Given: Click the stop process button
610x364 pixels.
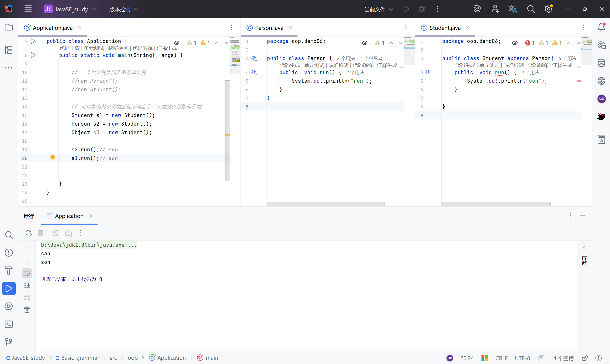Looking at the screenshot, I should (x=41, y=233).
